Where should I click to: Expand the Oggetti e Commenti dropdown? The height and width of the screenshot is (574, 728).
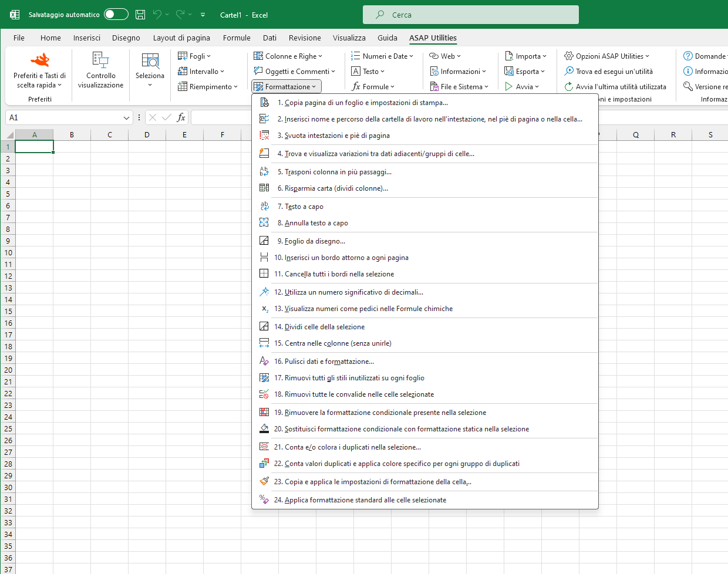tap(295, 72)
